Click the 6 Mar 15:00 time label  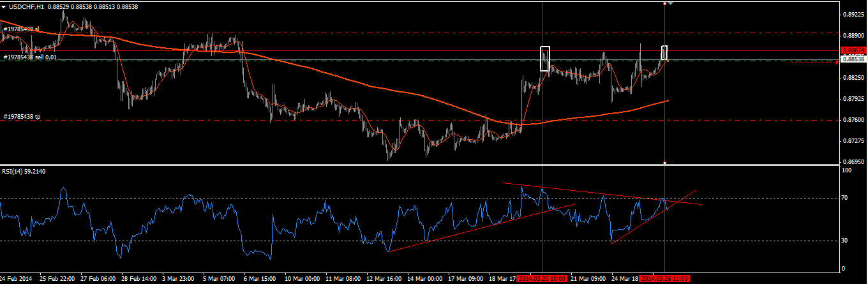pos(261,279)
